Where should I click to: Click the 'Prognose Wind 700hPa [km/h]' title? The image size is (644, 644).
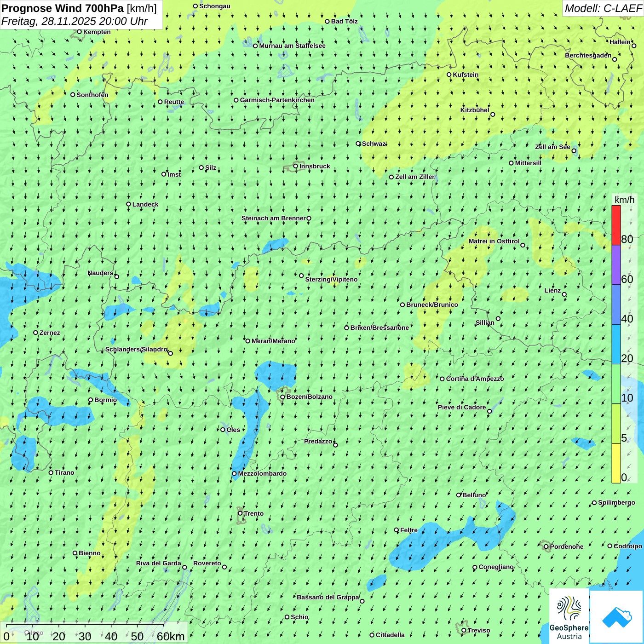click(79, 8)
